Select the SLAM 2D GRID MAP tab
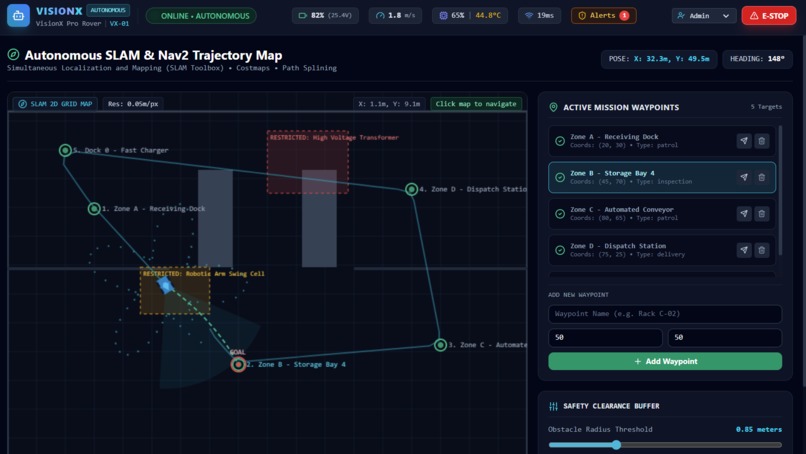Viewport: 806px width, 454px height. [56, 104]
